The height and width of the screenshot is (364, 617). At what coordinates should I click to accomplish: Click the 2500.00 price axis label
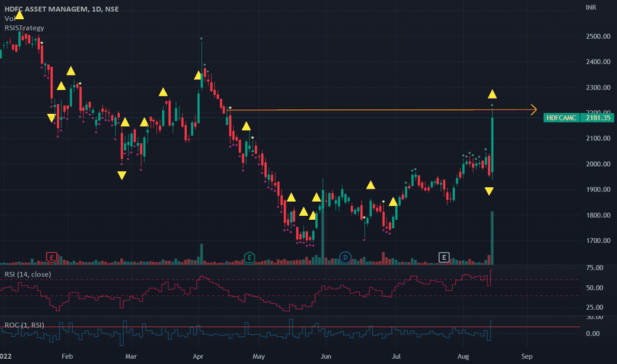(598, 36)
